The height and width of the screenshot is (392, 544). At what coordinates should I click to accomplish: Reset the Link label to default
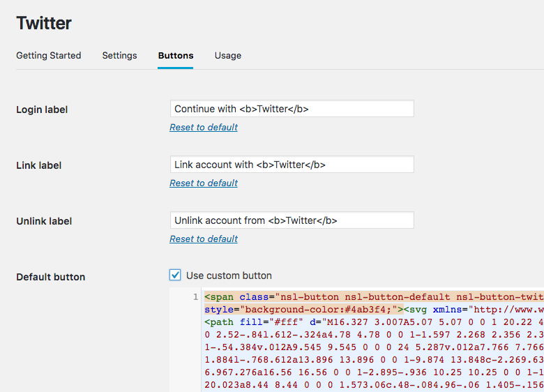click(203, 183)
